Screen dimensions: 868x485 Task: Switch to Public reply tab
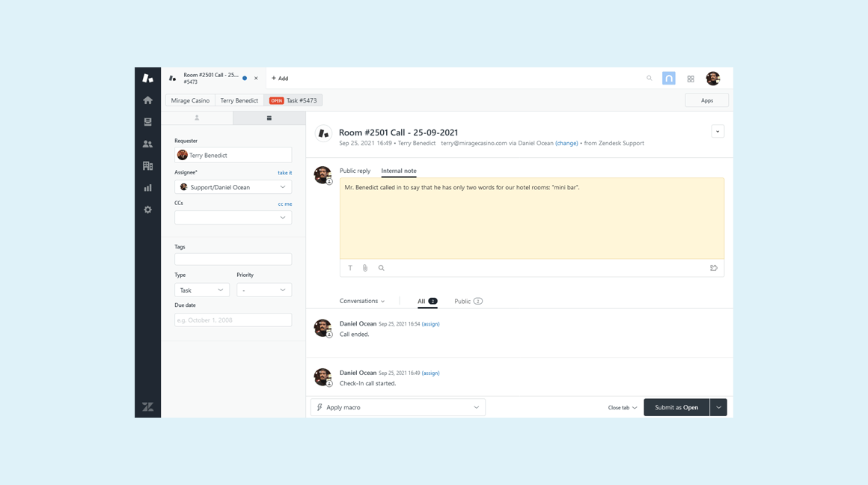tap(355, 171)
